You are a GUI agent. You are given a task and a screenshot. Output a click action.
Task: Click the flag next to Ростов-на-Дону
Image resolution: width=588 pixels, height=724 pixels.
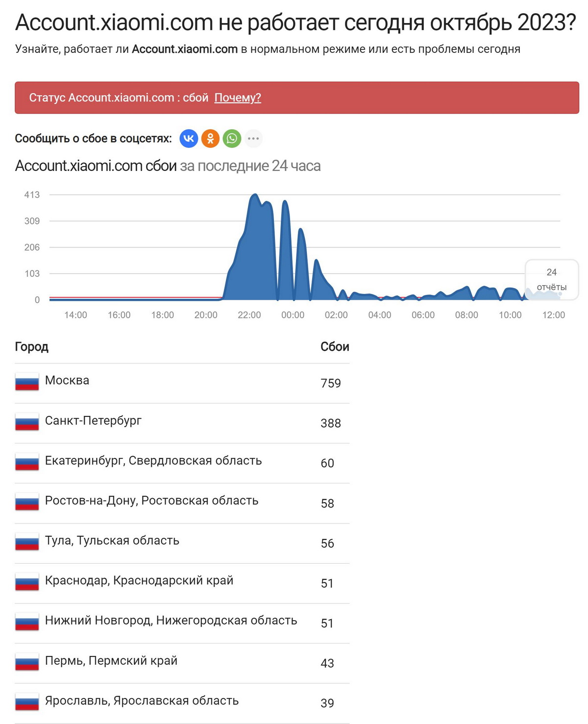pyautogui.click(x=27, y=502)
